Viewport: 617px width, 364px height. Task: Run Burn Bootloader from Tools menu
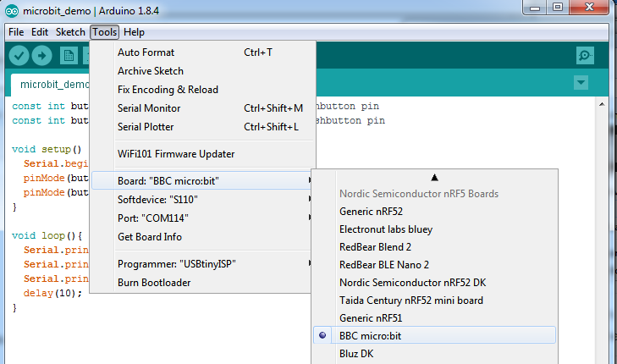coord(154,282)
